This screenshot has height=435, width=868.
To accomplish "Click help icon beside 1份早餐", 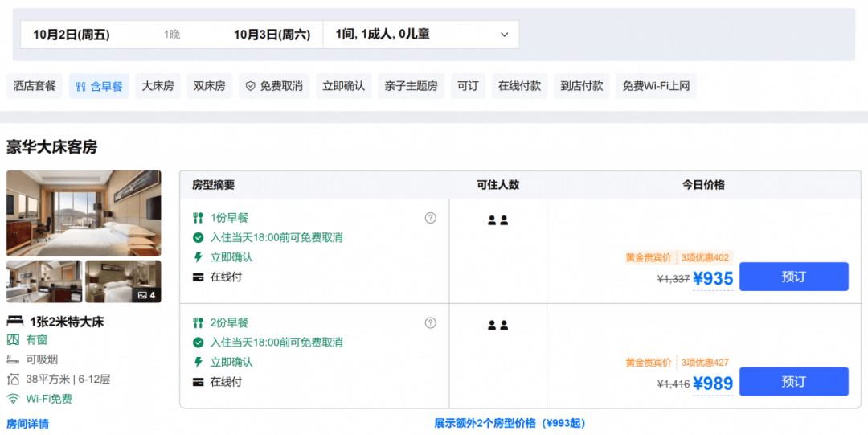I will click(430, 218).
